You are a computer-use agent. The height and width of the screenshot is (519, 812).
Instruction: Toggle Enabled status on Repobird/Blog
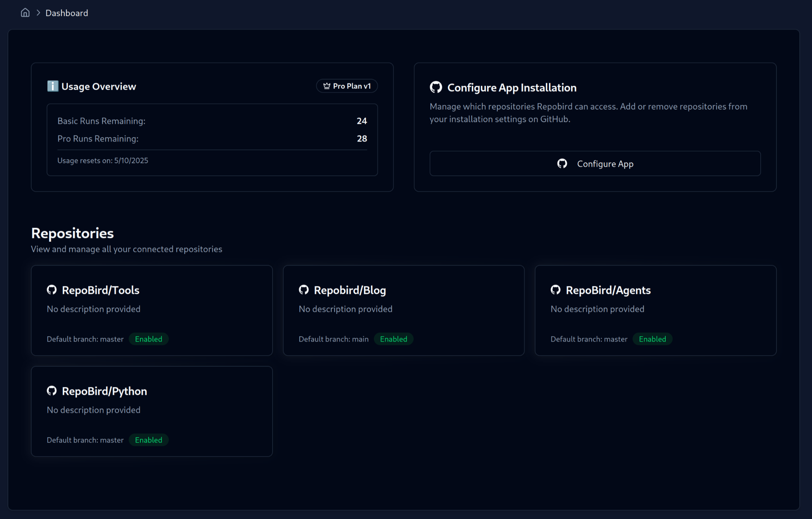coord(394,338)
